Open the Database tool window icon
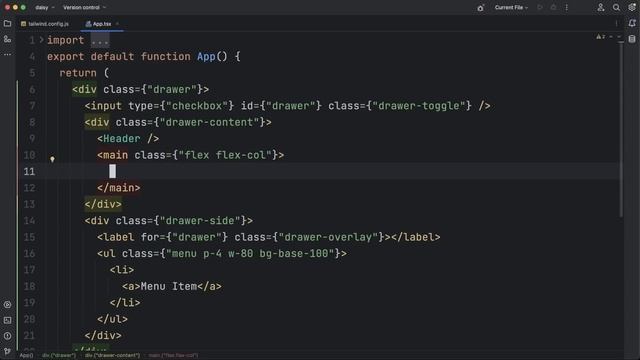This screenshot has width=640, height=360. tap(632, 39)
